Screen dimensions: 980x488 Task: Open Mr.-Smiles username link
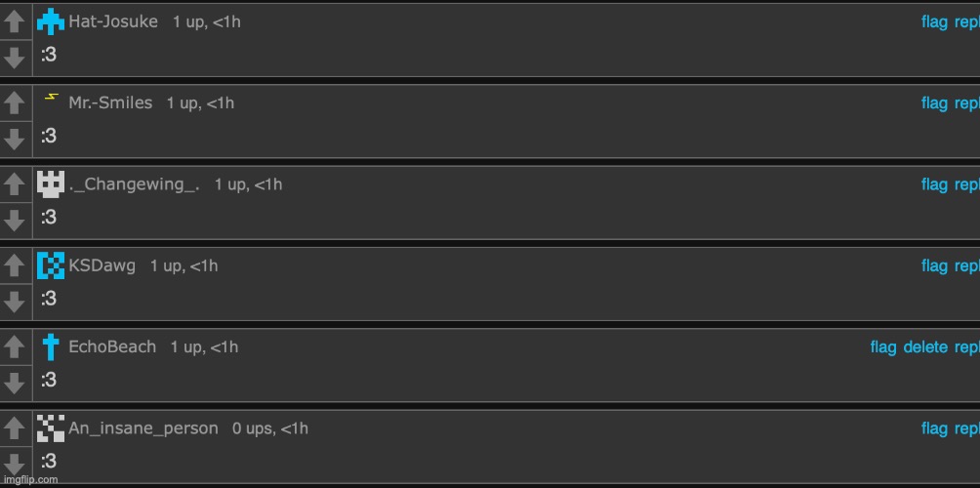[110, 102]
